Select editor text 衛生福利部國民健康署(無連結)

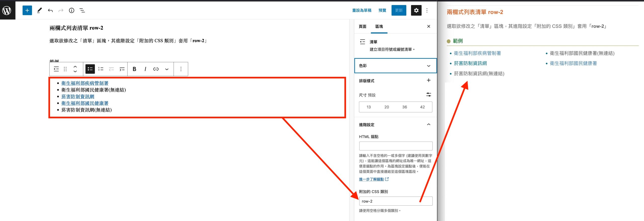click(x=94, y=90)
